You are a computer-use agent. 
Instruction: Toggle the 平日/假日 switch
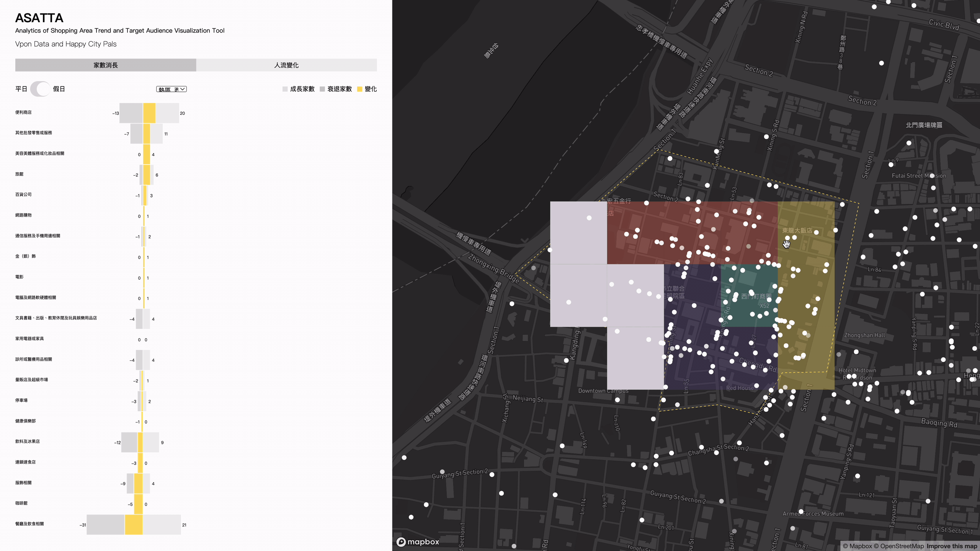point(40,89)
